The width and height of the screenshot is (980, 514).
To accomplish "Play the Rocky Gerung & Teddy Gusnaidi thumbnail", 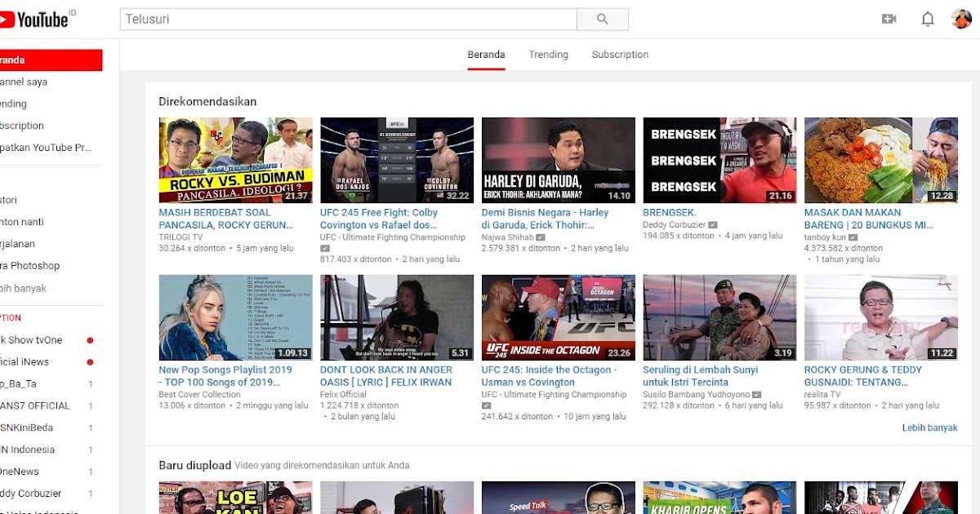I will (881, 317).
